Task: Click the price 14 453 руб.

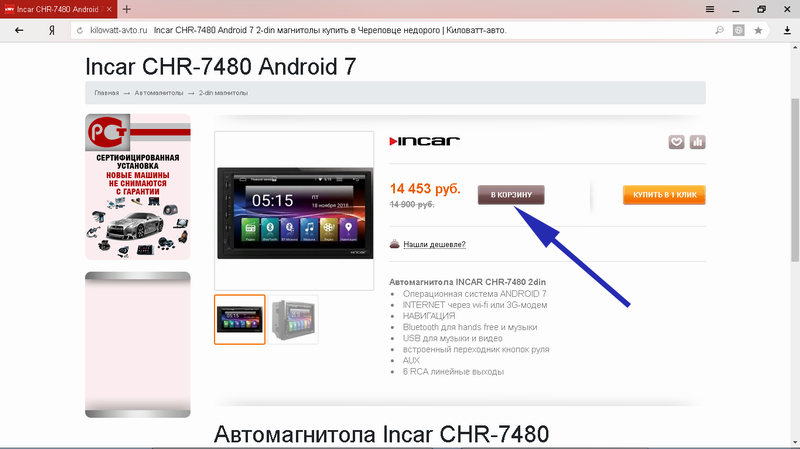Action: coord(425,189)
